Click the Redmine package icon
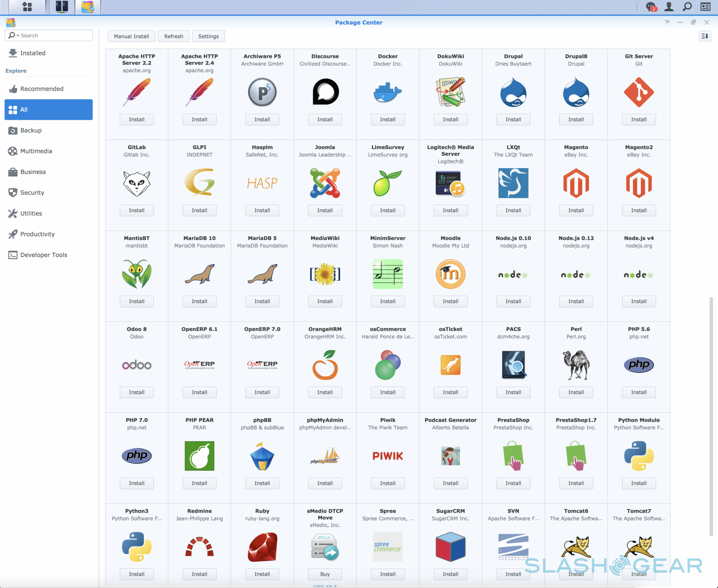 coord(200,547)
